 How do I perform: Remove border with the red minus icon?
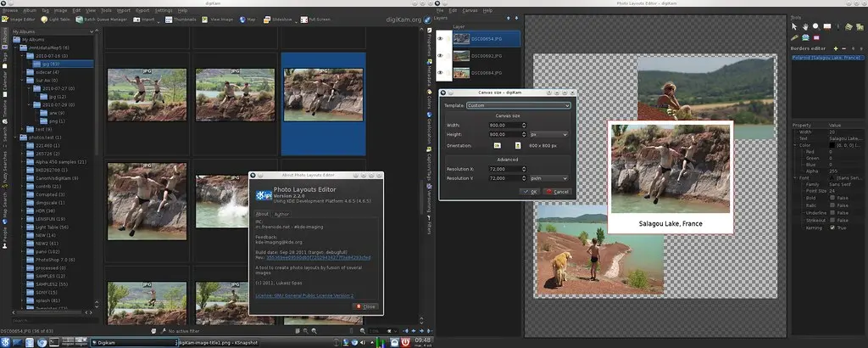[843, 48]
